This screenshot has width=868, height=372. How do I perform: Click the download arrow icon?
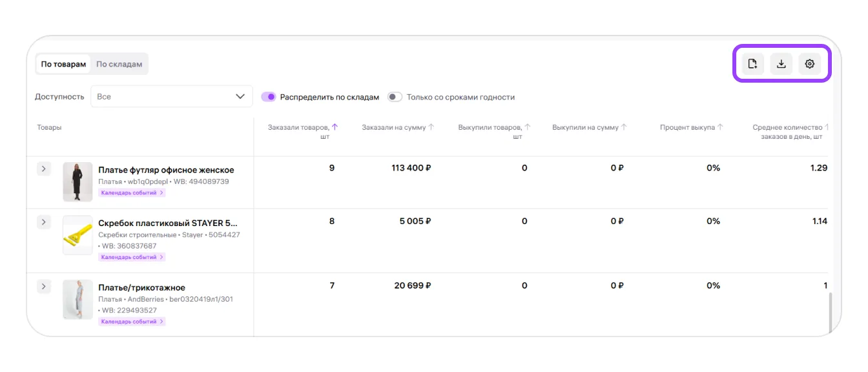coord(781,64)
